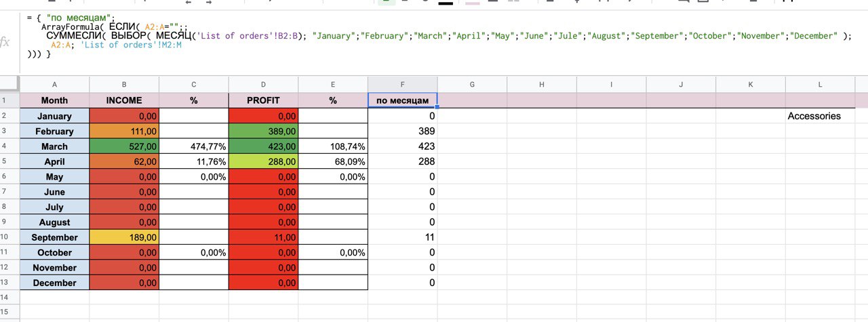Click the "April" month cell

coord(54,161)
